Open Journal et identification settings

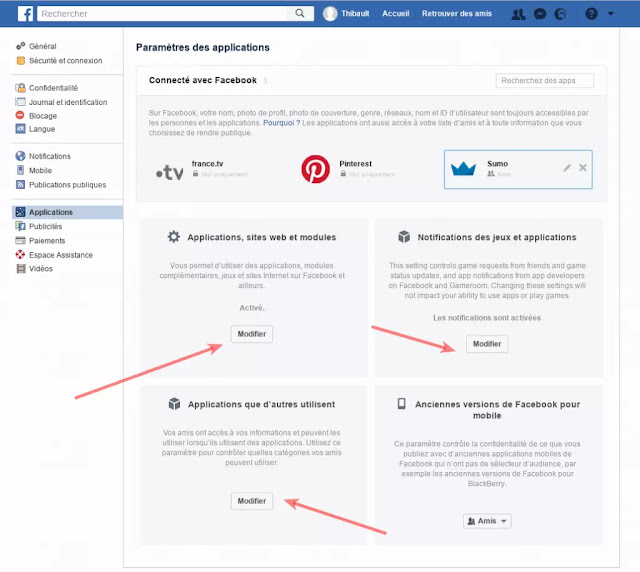(68, 102)
